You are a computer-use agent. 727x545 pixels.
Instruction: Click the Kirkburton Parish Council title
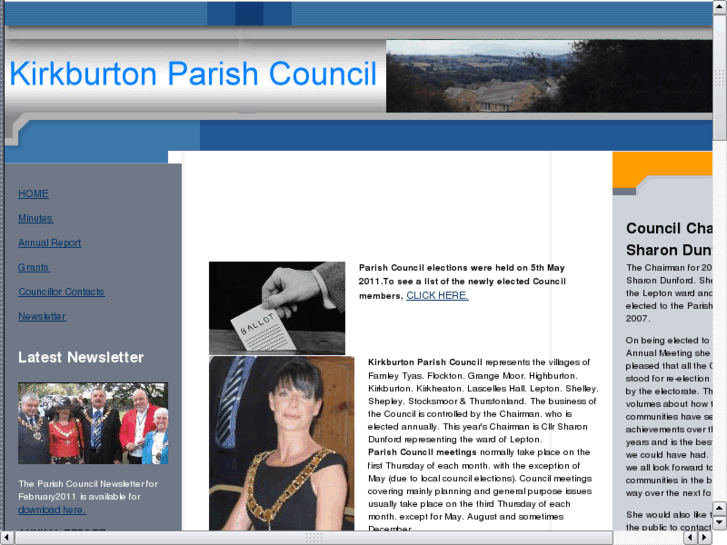point(193,74)
